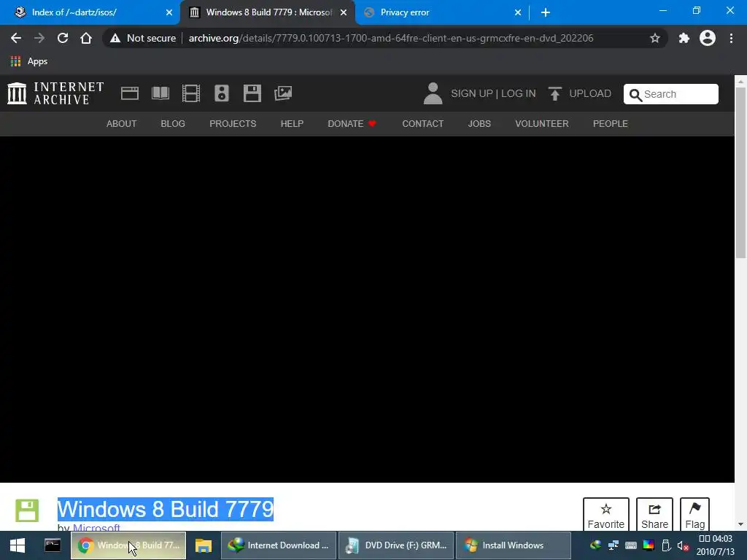Click the UPLOAD link
This screenshot has width=747, height=560.
pyautogui.click(x=590, y=93)
